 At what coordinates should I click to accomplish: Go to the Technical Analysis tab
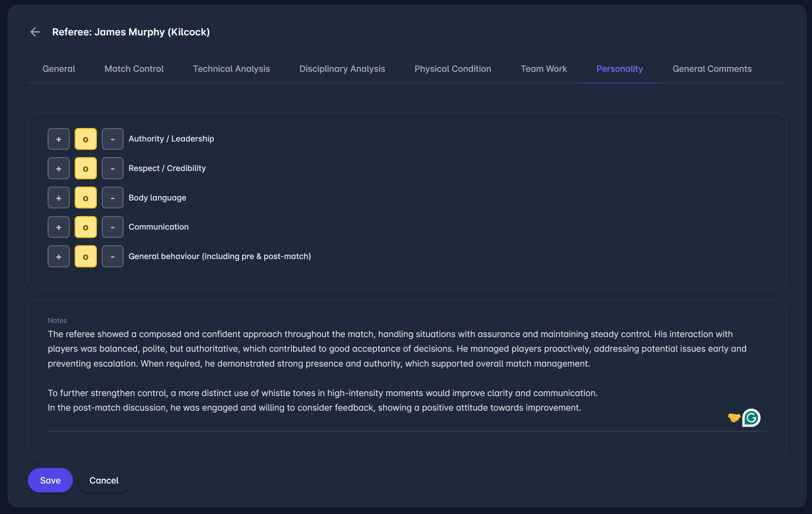[231, 69]
